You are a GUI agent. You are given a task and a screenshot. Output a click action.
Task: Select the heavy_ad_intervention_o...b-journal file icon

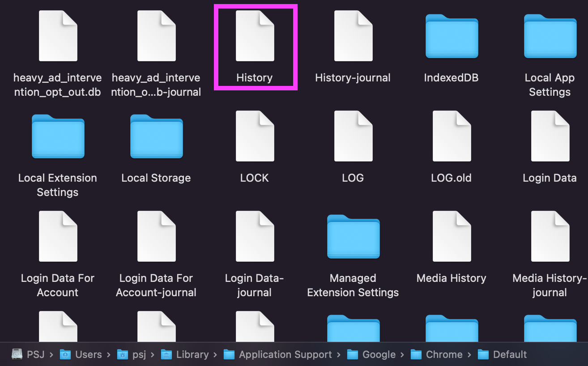(157, 36)
